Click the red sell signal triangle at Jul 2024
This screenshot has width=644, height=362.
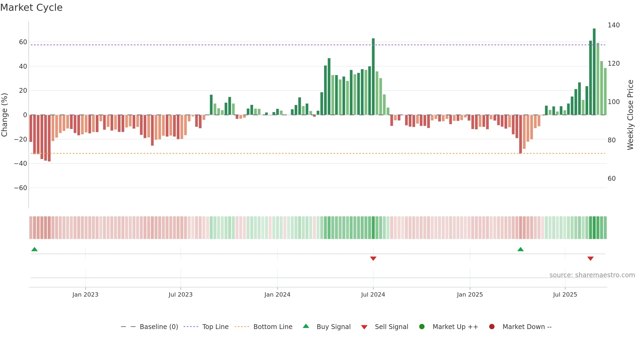click(x=373, y=258)
